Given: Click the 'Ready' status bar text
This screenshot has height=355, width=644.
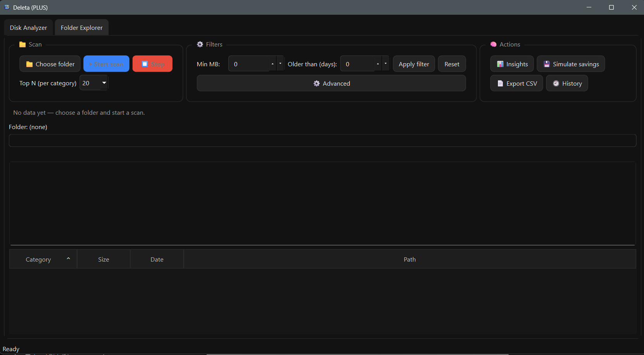Looking at the screenshot, I should pyautogui.click(x=11, y=349).
